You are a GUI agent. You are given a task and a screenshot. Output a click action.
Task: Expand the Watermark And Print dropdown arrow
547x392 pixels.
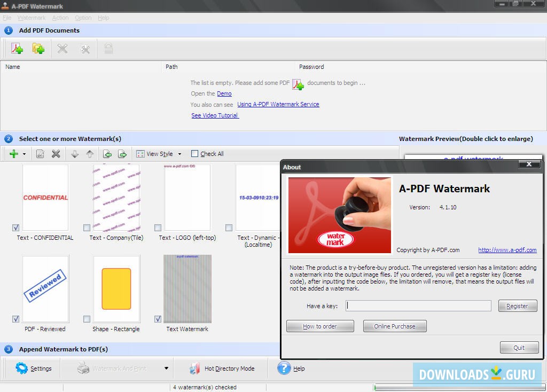pos(167,369)
